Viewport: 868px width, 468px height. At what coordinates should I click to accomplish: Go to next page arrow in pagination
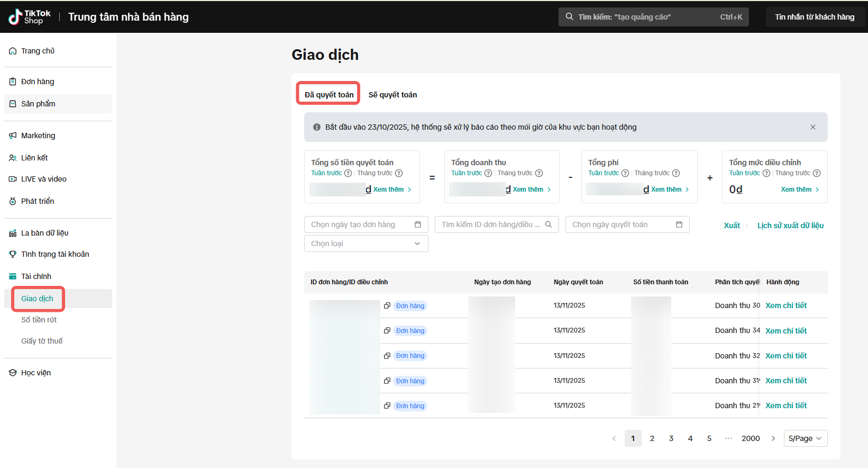773,438
